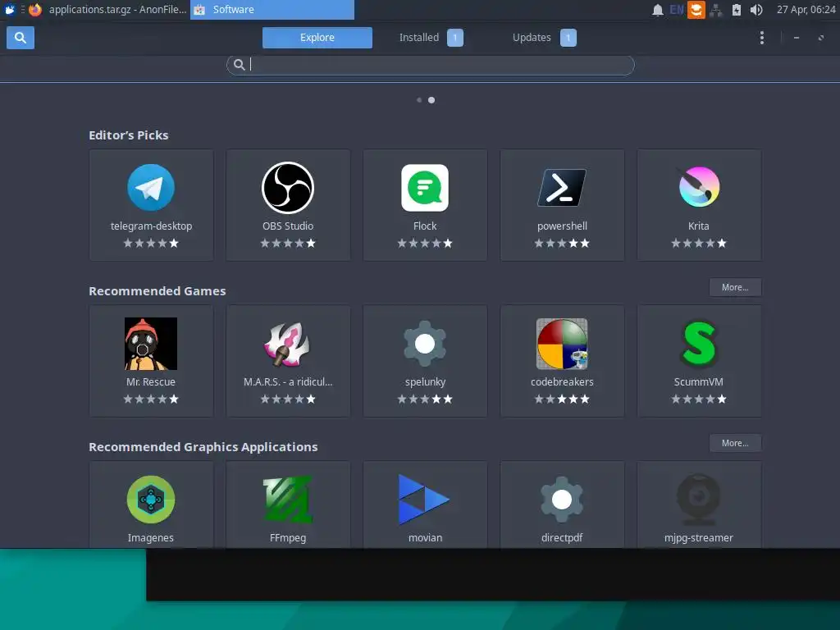Select the Mr. Rescue game icon
The image size is (840, 630).
tap(151, 344)
